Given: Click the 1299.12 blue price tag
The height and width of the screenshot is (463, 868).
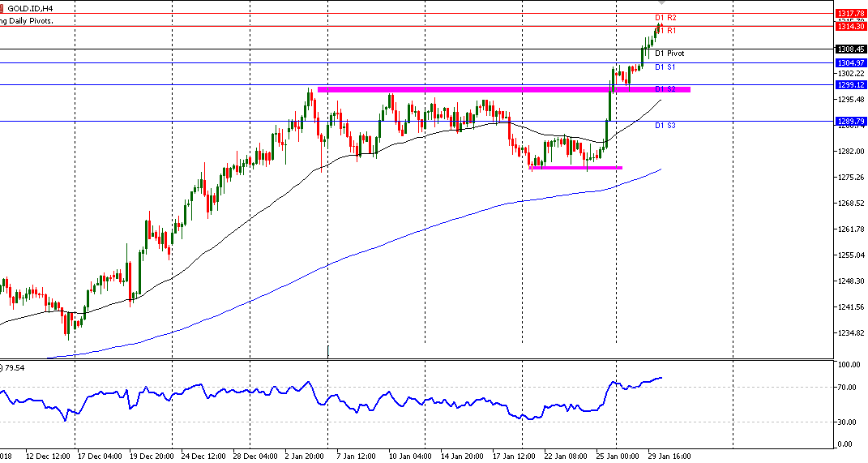Looking at the screenshot, I should tap(851, 85).
